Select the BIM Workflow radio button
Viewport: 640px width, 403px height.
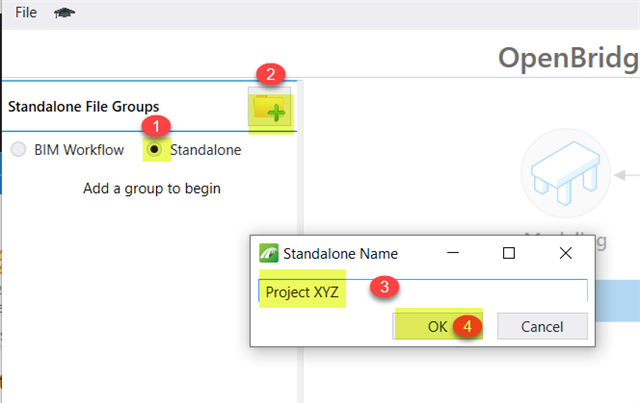(18, 149)
